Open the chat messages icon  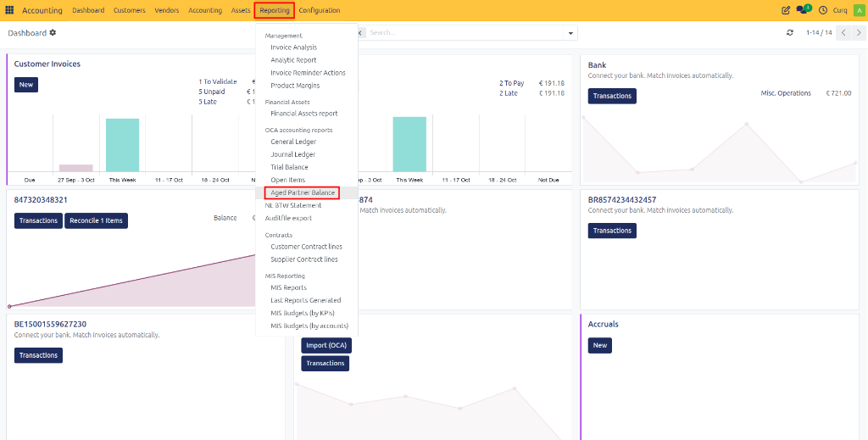[804, 9]
